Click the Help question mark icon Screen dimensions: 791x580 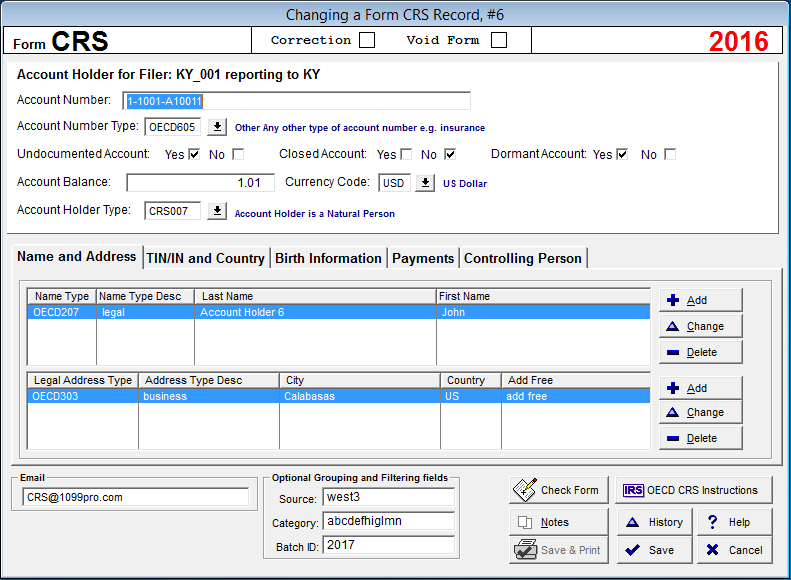click(x=712, y=522)
